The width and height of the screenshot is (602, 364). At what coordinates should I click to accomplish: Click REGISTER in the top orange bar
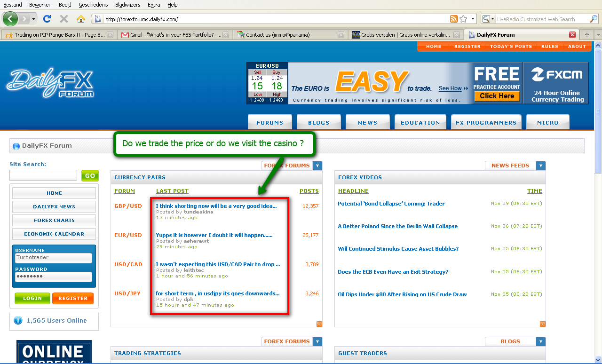click(x=467, y=47)
